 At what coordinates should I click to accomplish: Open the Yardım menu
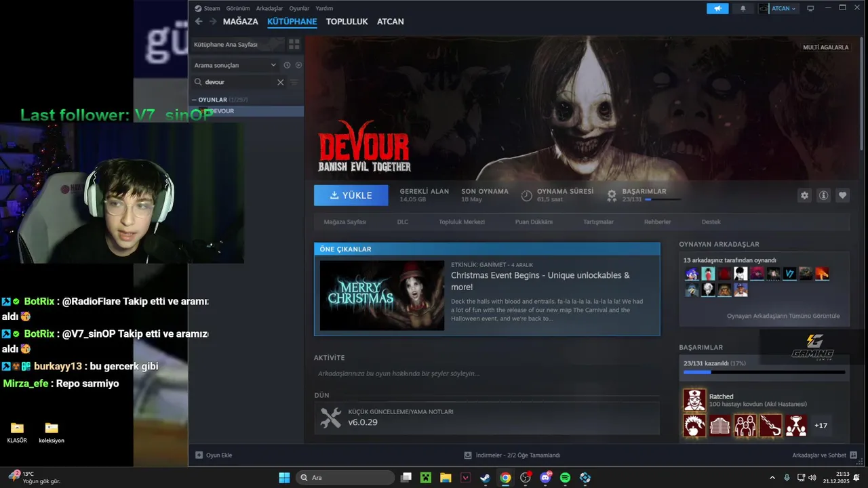pyautogui.click(x=324, y=8)
